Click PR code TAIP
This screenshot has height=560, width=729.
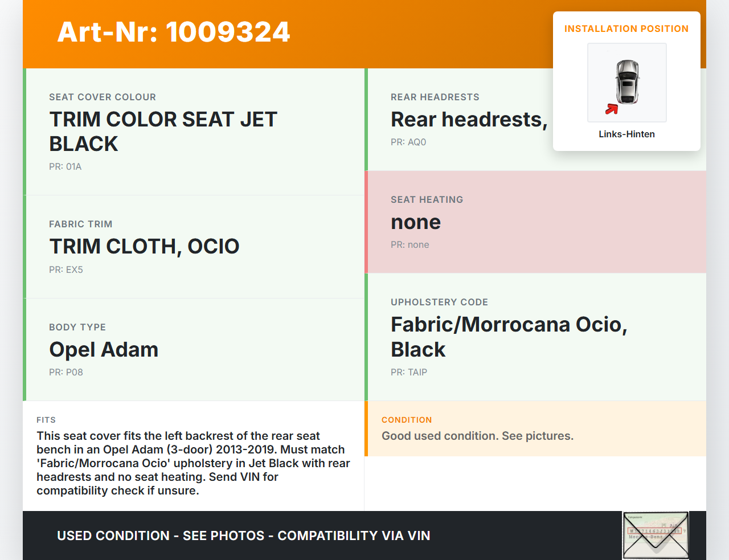click(x=409, y=373)
